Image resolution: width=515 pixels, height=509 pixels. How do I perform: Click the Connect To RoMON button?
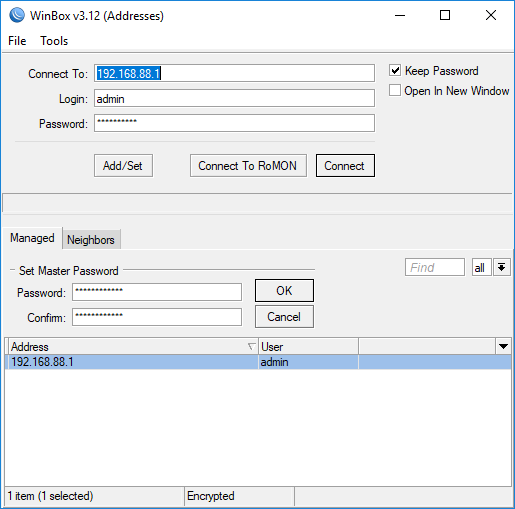tap(248, 166)
